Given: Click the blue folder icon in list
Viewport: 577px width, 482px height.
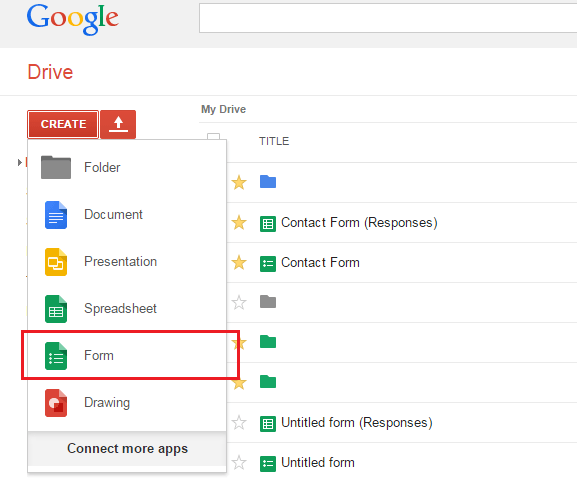Looking at the screenshot, I should (268, 182).
